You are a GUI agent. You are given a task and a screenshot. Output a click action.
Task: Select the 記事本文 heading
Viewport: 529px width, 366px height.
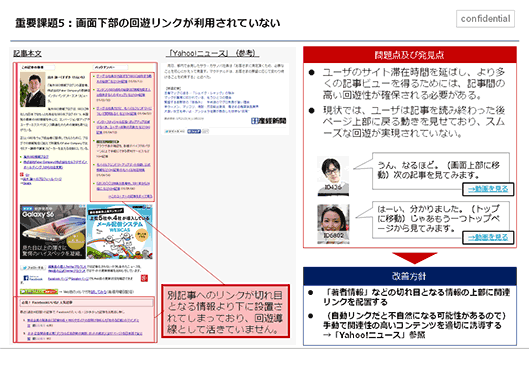pyautogui.click(x=28, y=54)
